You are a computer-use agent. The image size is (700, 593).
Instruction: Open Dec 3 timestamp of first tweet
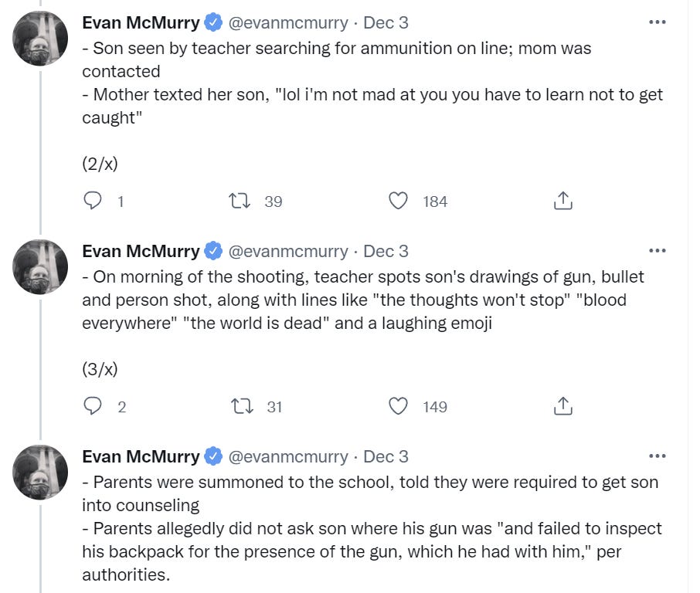tap(386, 22)
